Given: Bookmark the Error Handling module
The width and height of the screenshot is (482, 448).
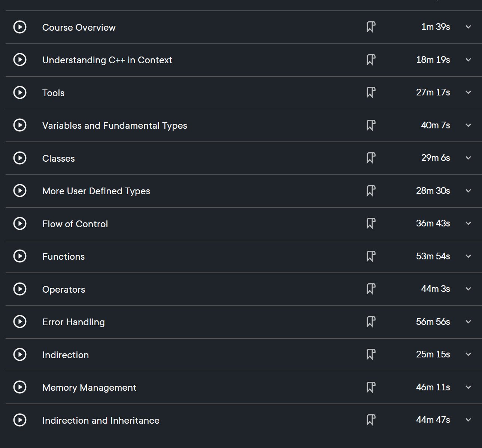Looking at the screenshot, I should 371,322.
